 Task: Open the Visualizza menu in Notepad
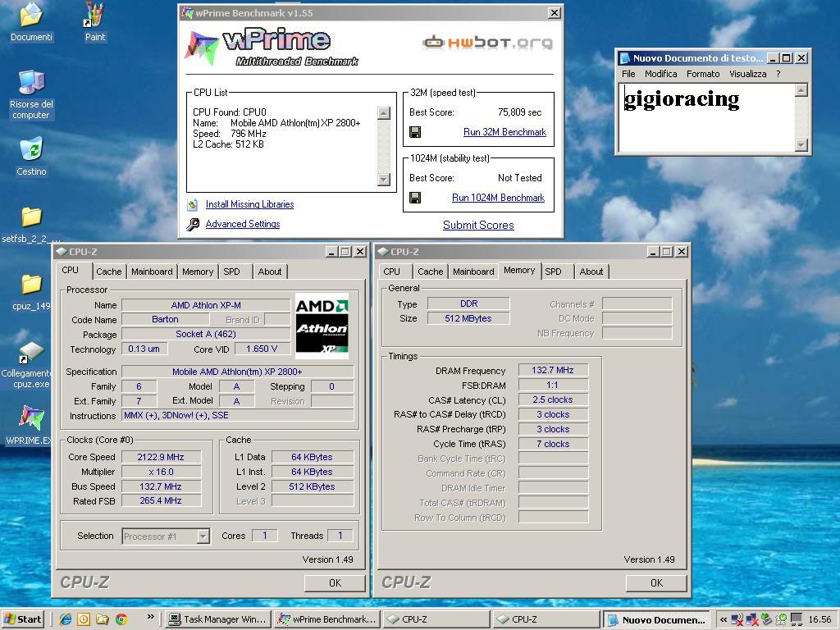pyautogui.click(x=747, y=74)
